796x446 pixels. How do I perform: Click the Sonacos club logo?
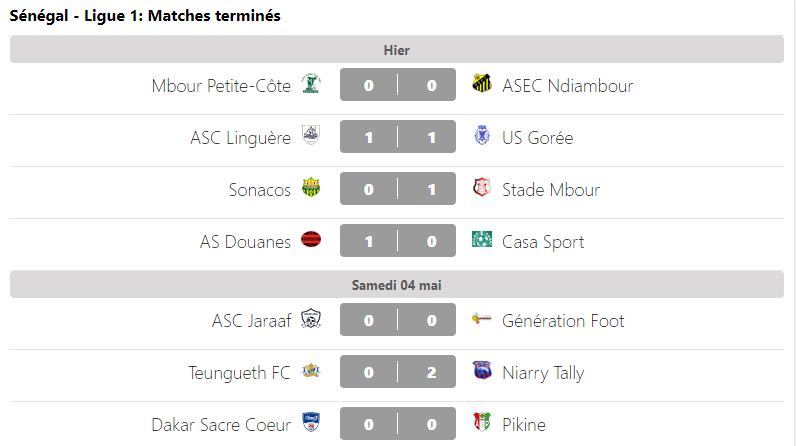tap(311, 189)
